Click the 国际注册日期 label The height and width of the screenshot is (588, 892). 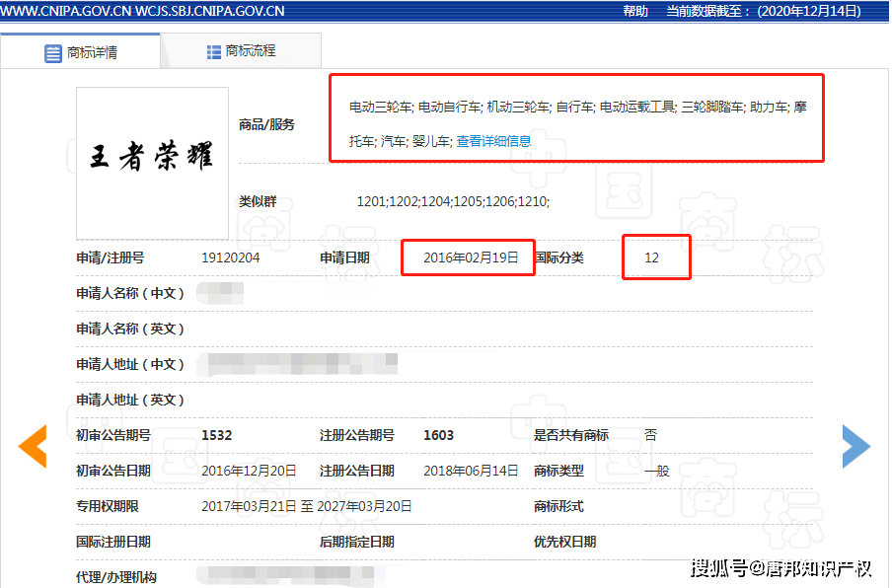113,542
